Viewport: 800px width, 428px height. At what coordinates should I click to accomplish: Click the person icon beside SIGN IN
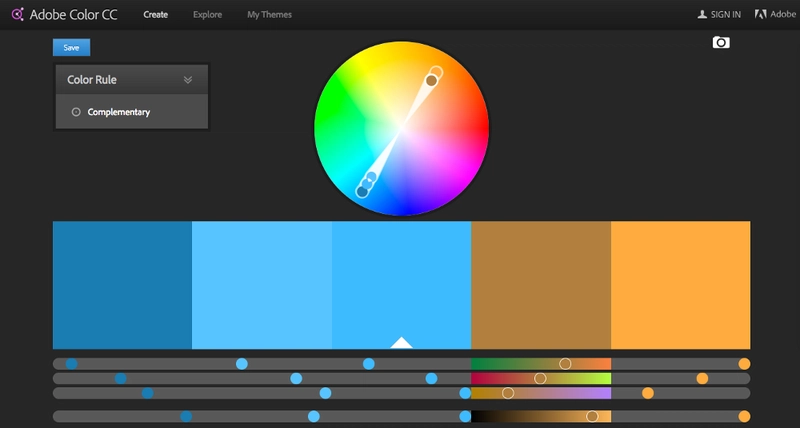coord(702,14)
